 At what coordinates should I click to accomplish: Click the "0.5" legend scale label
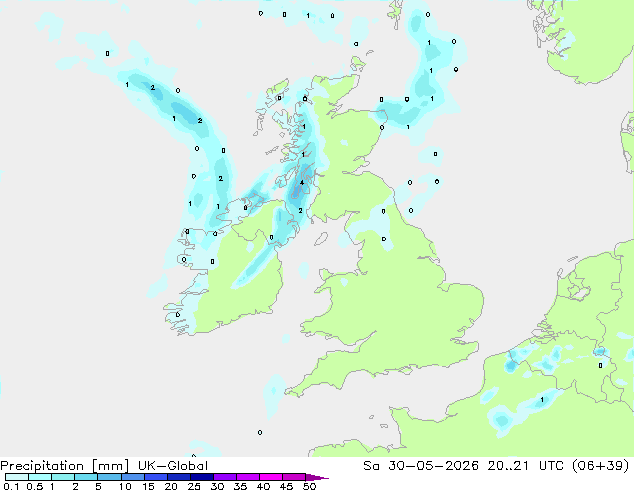(x=35, y=486)
